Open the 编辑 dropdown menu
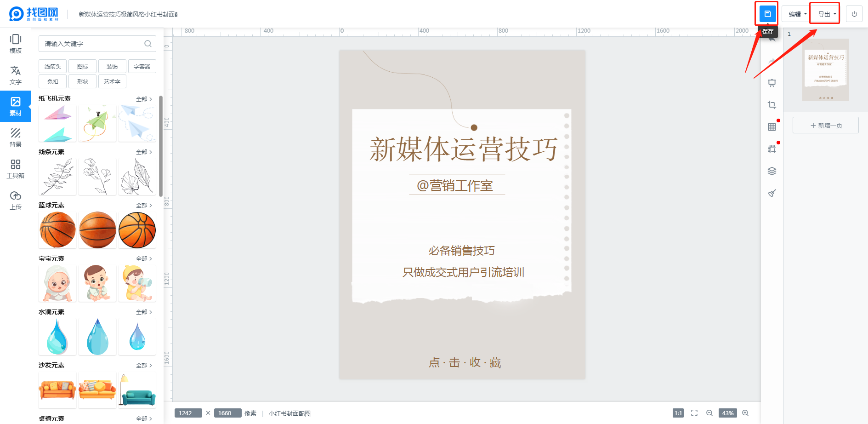The image size is (868, 424). 797,14
